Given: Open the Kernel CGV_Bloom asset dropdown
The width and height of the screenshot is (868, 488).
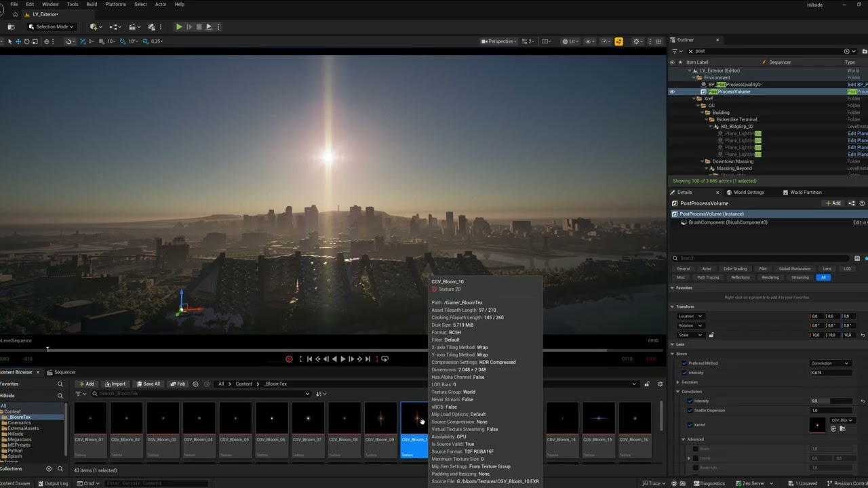Looking at the screenshot, I should [x=842, y=420].
